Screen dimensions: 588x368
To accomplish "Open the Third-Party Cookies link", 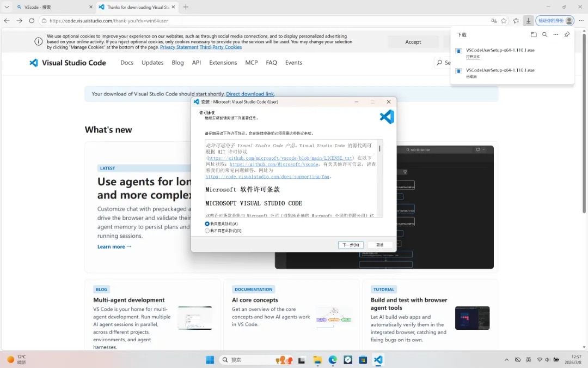I will point(220,47).
